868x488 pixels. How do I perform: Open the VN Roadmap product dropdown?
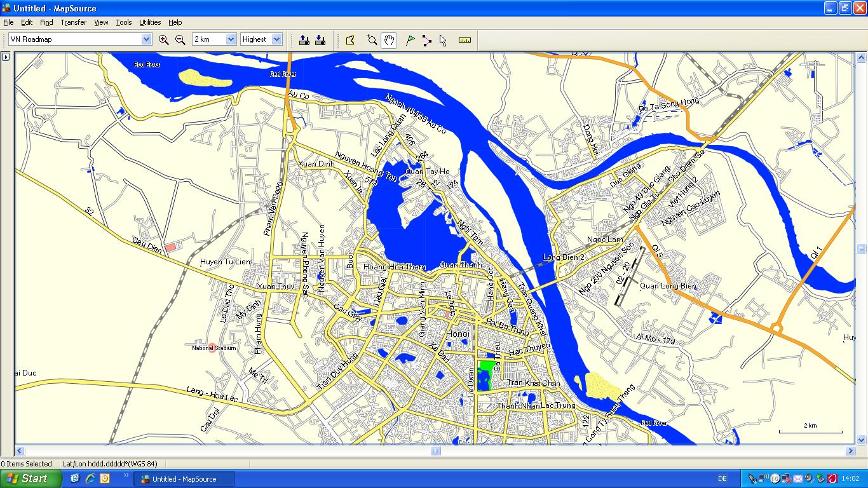coord(146,39)
